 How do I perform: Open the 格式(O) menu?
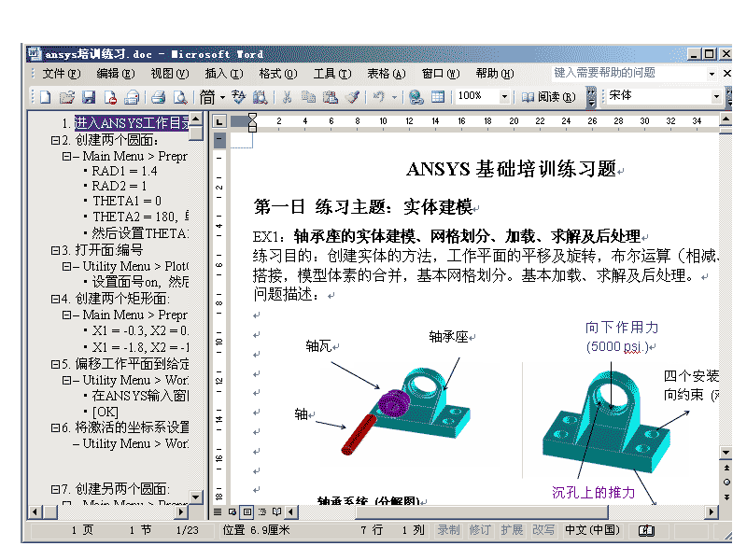tap(278, 74)
